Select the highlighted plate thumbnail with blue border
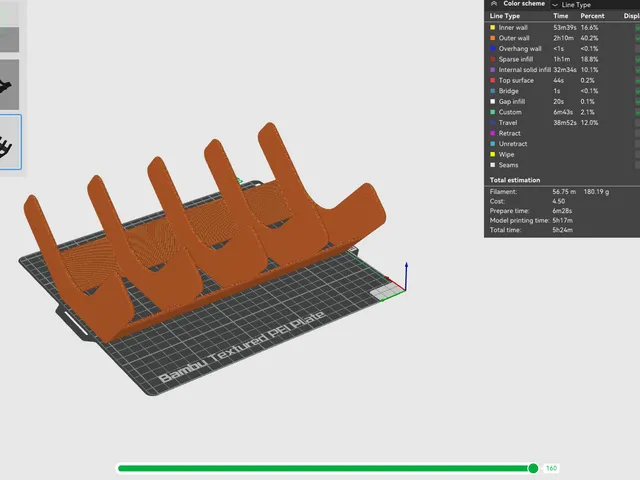Image resolution: width=640 pixels, height=480 pixels. [10, 142]
